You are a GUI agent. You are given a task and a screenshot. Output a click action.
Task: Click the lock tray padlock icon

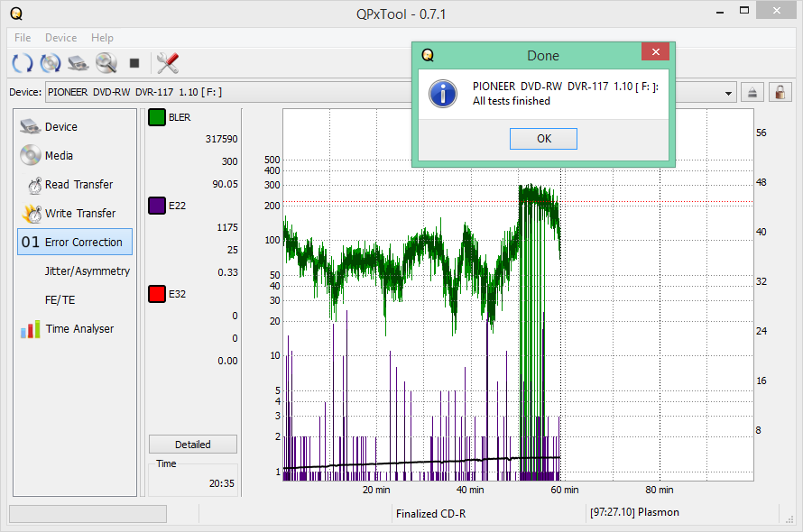click(x=780, y=93)
